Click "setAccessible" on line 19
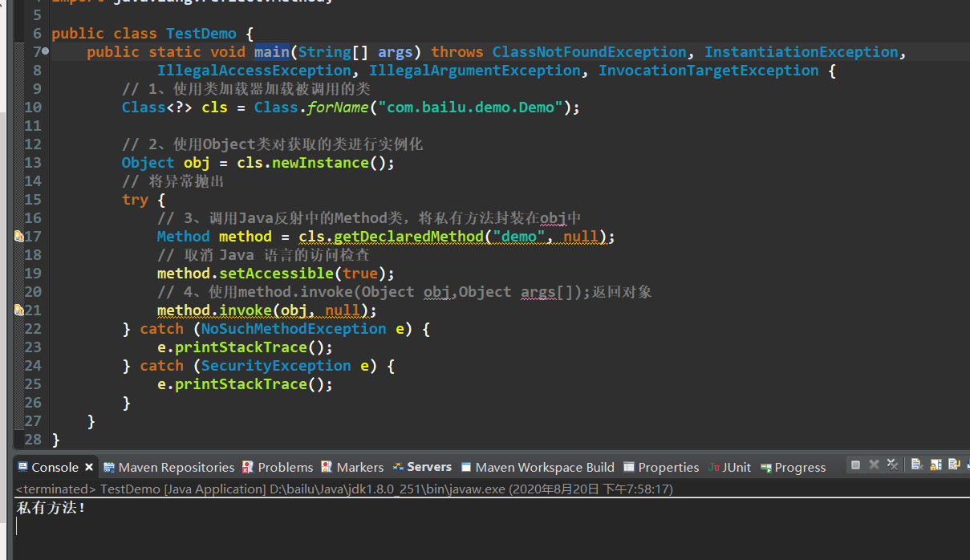Viewport: 970px width, 560px height. pos(277,274)
